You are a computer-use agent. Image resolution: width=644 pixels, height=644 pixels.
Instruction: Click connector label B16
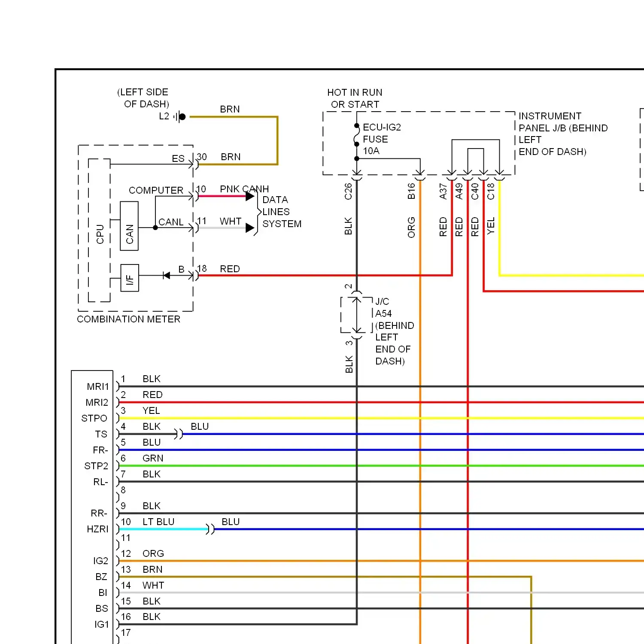(x=411, y=191)
